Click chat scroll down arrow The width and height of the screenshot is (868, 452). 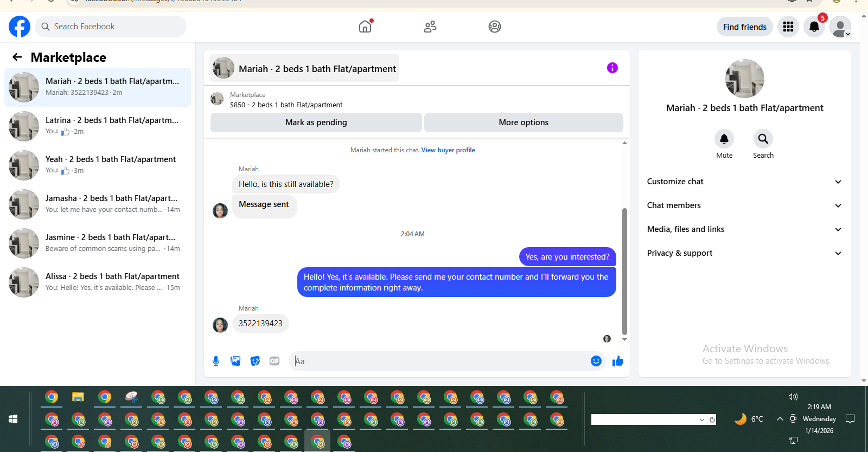point(624,340)
